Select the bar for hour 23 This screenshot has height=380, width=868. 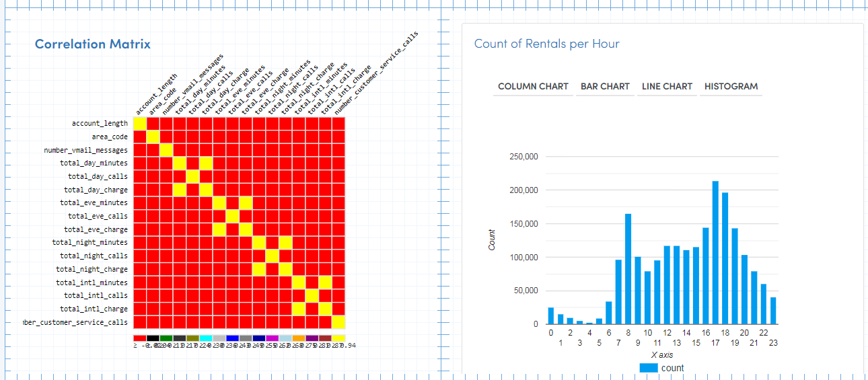[773, 311]
